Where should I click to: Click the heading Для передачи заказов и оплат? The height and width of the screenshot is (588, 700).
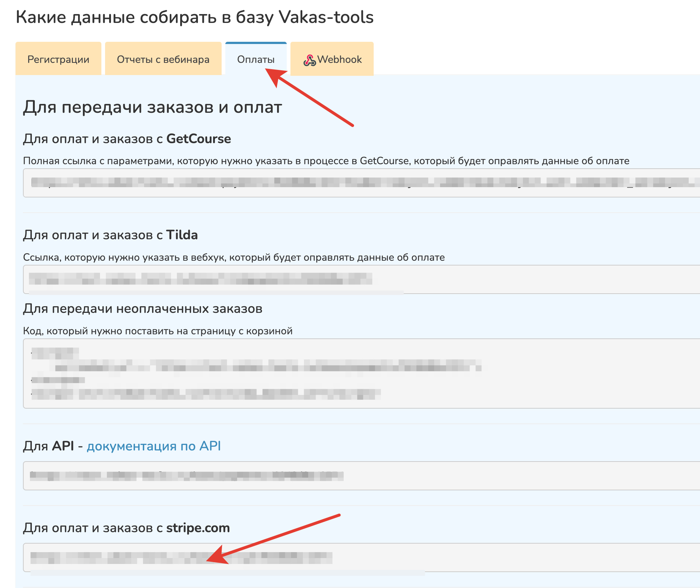(152, 107)
